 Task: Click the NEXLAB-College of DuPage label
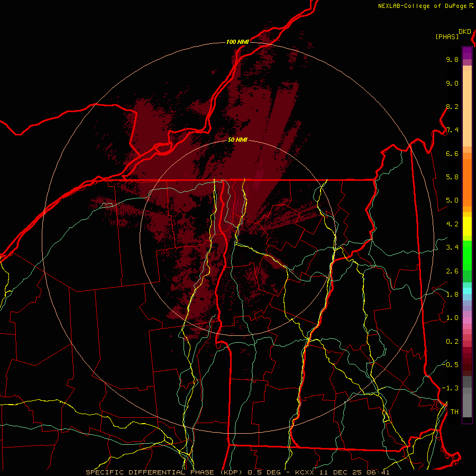point(422,6)
